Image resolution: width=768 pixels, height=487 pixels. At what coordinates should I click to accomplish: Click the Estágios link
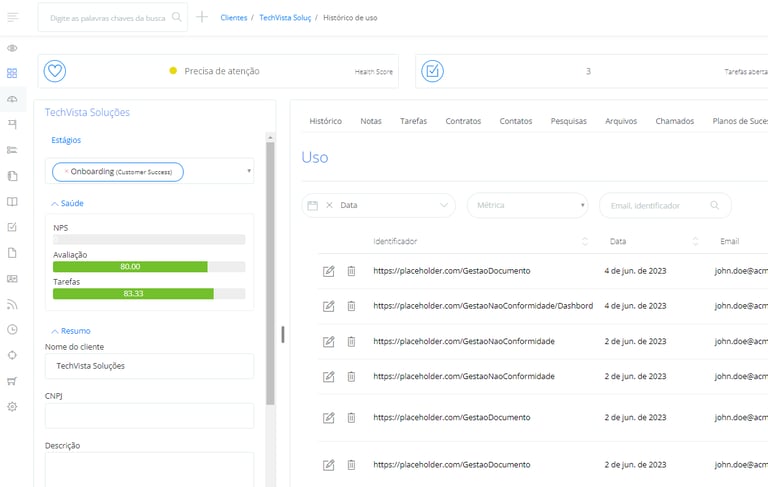point(66,140)
